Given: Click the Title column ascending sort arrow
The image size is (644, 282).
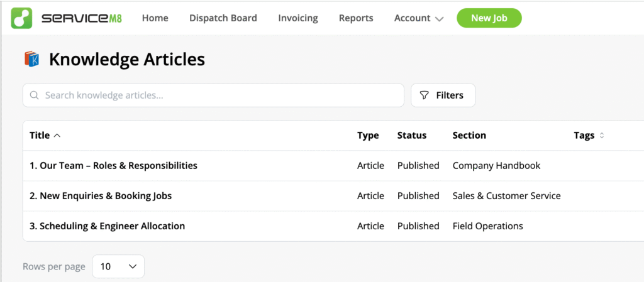Looking at the screenshot, I should point(57,135).
